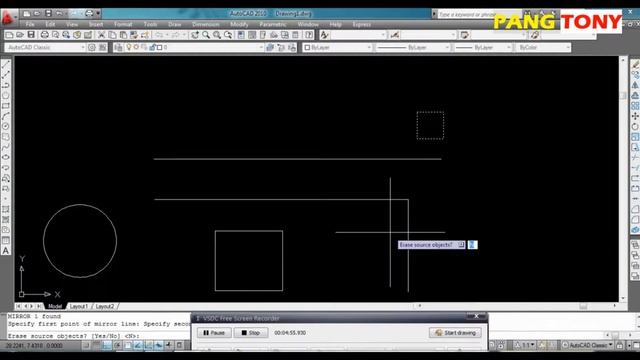Image resolution: width=640 pixels, height=360 pixels.
Task: Click Stop in VSDC recorder
Action: 251,333
